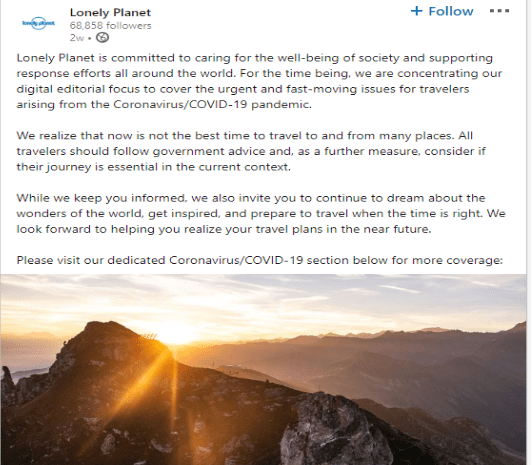This screenshot has width=532, height=465.
Task: Open the mountain sunrise post image
Action: click(263, 369)
